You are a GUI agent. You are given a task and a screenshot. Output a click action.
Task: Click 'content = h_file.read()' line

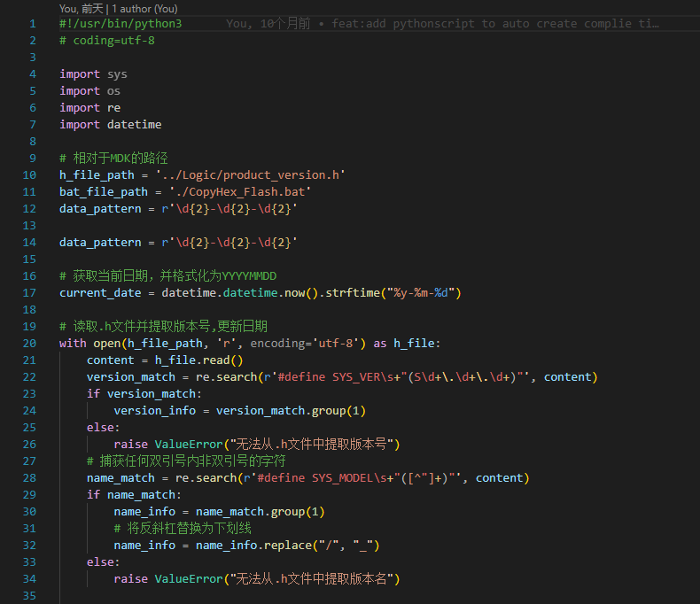(165, 360)
